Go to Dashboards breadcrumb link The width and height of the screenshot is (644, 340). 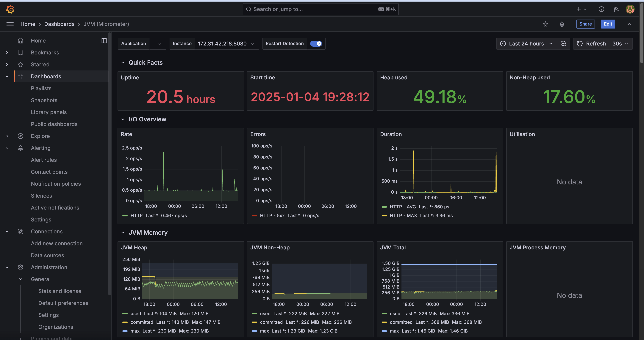pos(59,24)
